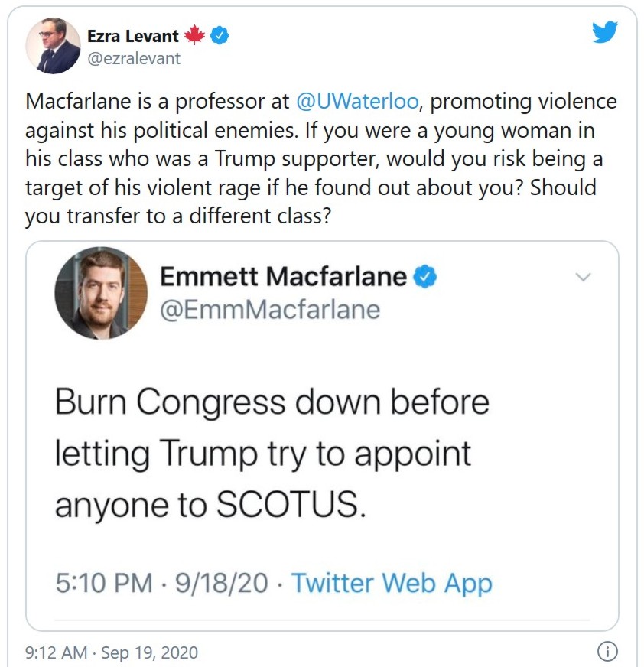Open the 9:12 AM Sep 19, 2020 timestamp
644x667 pixels.
pos(112,652)
